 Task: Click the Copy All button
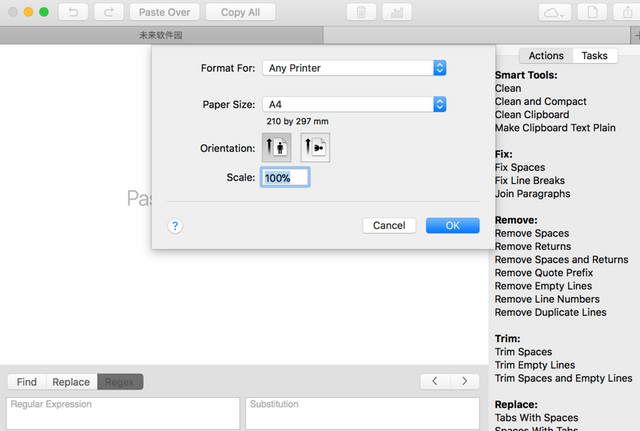[240, 12]
